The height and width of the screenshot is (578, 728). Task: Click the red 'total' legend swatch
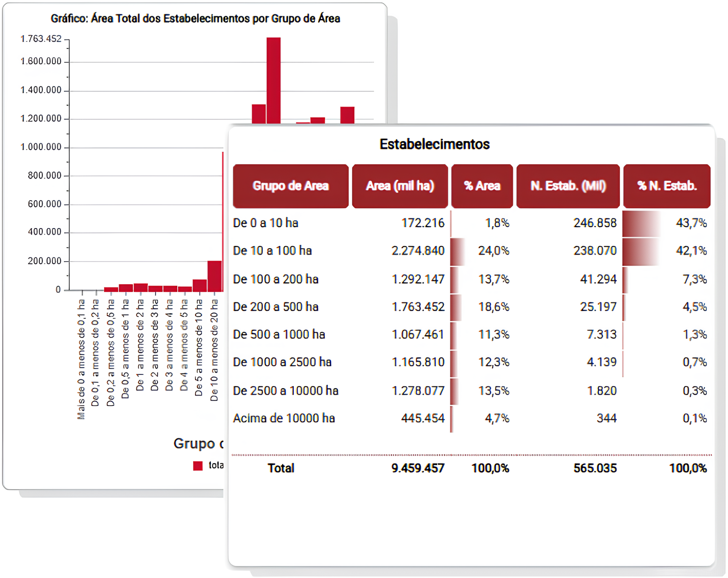pyautogui.click(x=198, y=466)
